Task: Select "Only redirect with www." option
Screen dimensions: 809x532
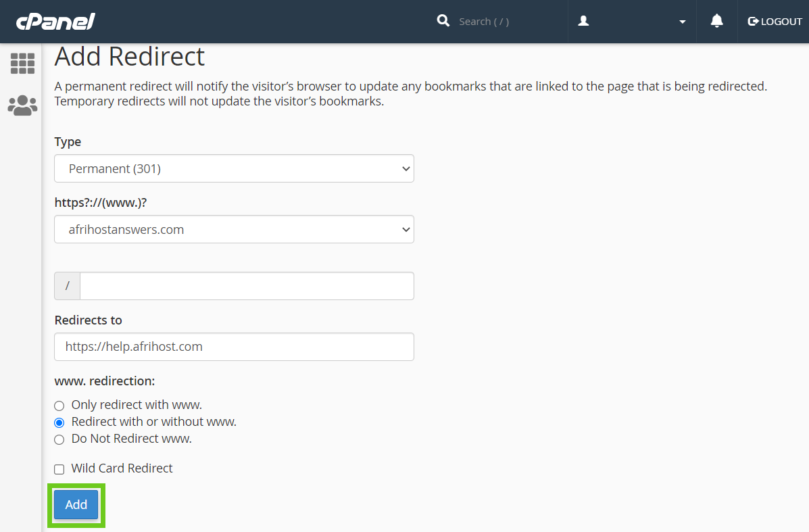Action: 59,406
